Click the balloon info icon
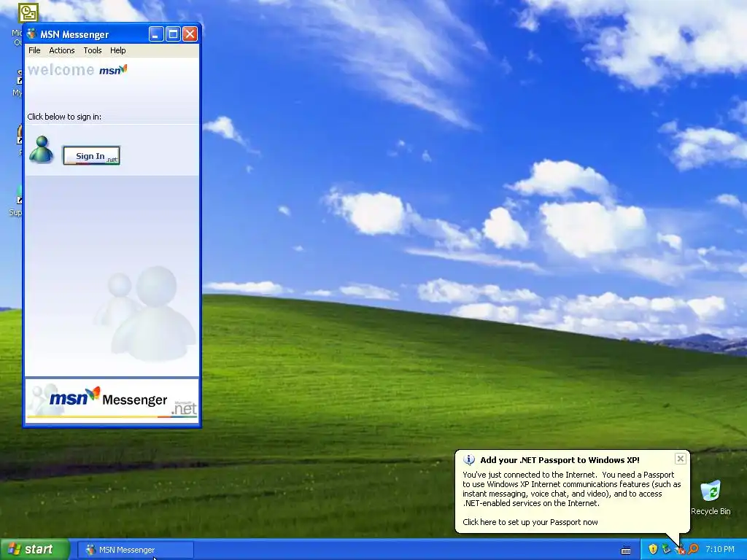The width and height of the screenshot is (747, 560). [469, 460]
